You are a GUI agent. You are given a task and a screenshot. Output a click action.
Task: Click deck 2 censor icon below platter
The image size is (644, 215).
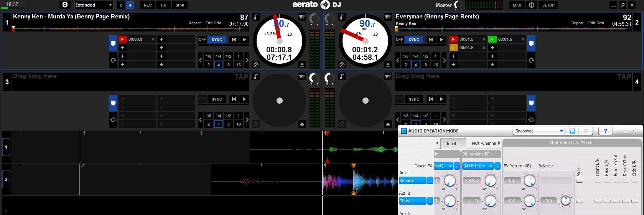(x=342, y=64)
